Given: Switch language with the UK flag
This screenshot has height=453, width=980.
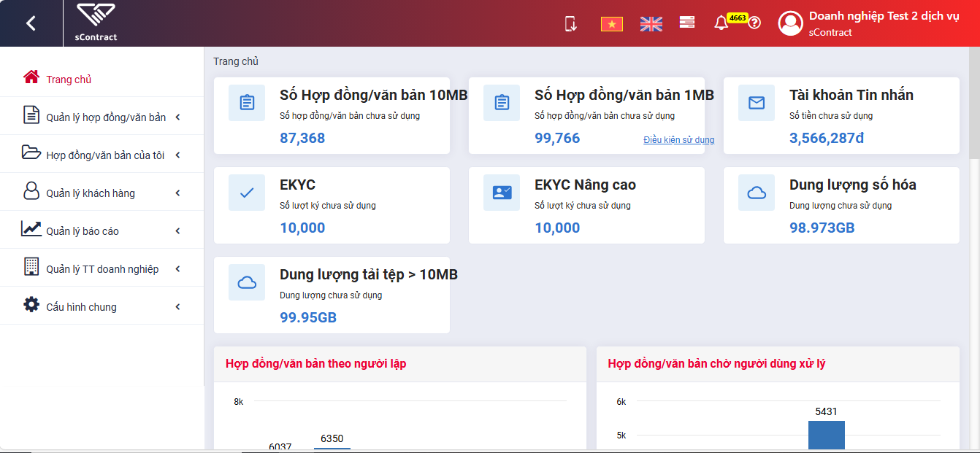Looking at the screenshot, I should pyautogui.click(x=651, y=24).
